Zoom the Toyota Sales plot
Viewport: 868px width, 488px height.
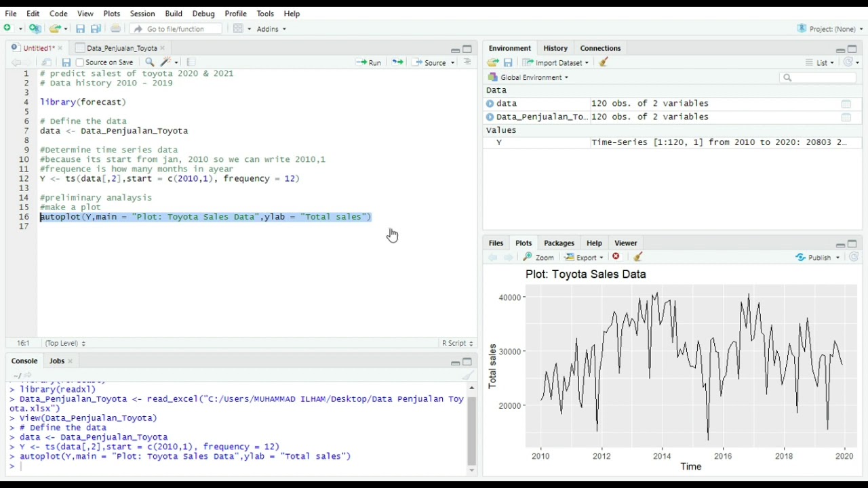coord(538,258)
